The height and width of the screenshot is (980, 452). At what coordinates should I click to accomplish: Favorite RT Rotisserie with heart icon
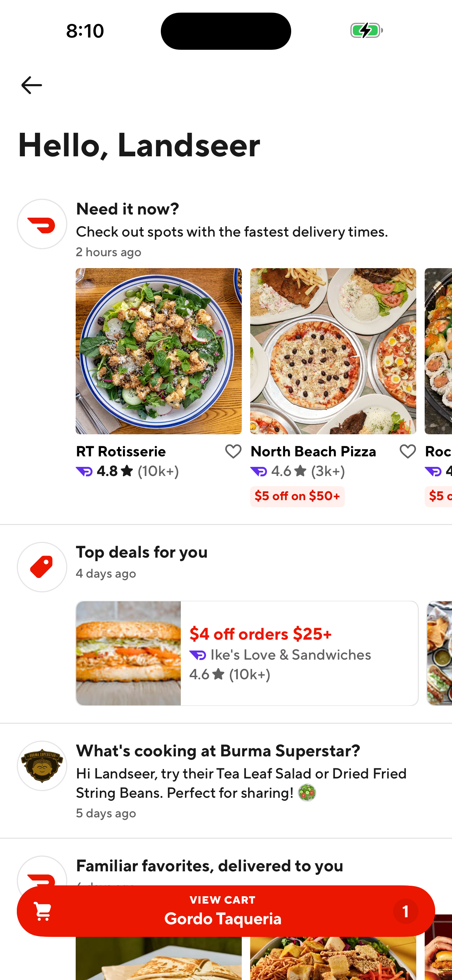pos(233,451)
